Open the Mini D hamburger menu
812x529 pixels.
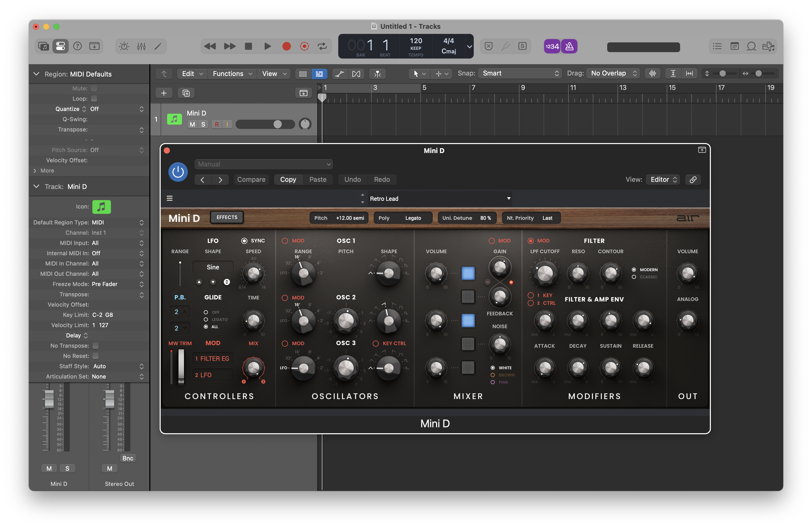170,198
